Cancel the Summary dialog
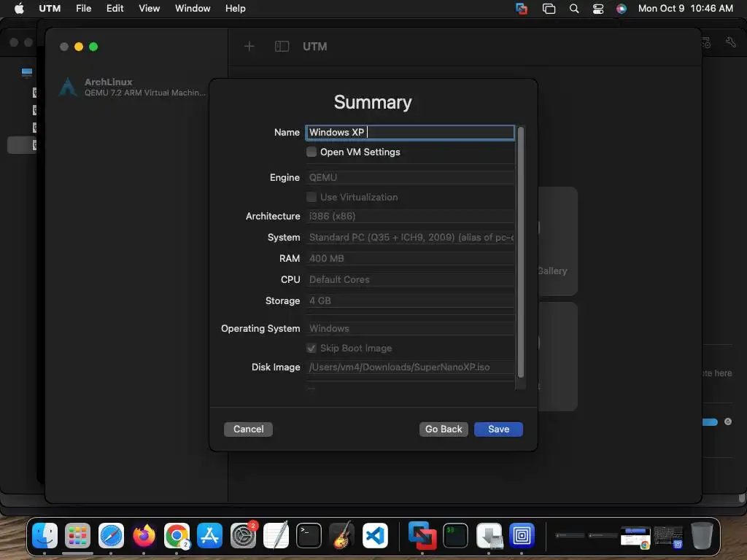This screenshot has width=747, height=560. (x=248, y=429)
